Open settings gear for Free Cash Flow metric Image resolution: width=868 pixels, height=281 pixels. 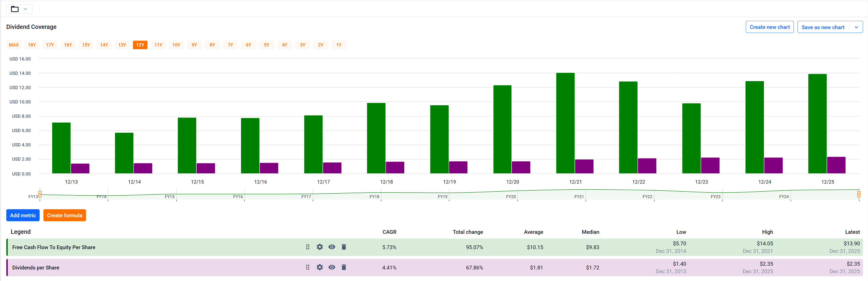pyautogui.click(x=320, y=247)
